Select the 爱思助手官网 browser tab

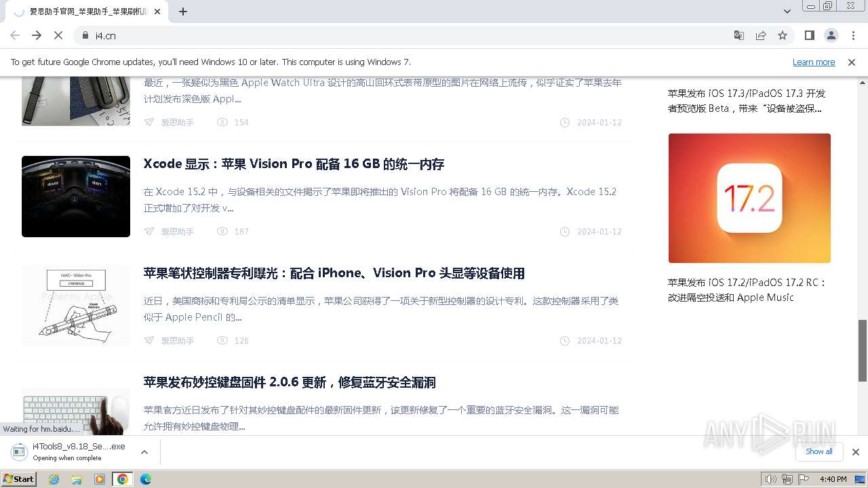pyautogui.click(x=85, y=12)
